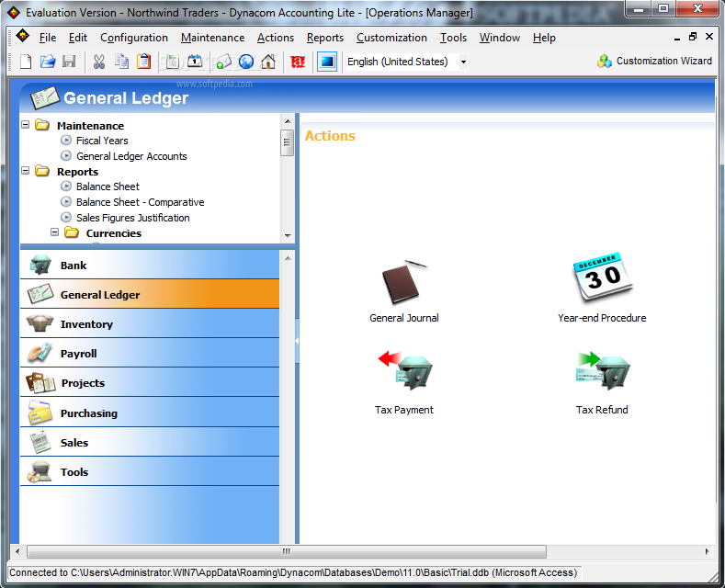Open the Reports menu
Image resolution: width=725 pixels, height=588 pixels.
click(x=325, y=38)
